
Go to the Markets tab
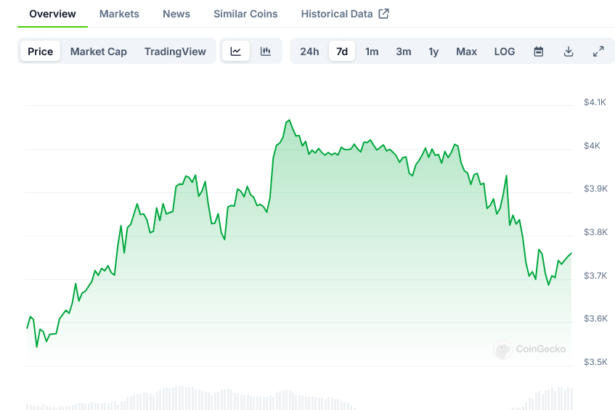[x=119, y=14]
